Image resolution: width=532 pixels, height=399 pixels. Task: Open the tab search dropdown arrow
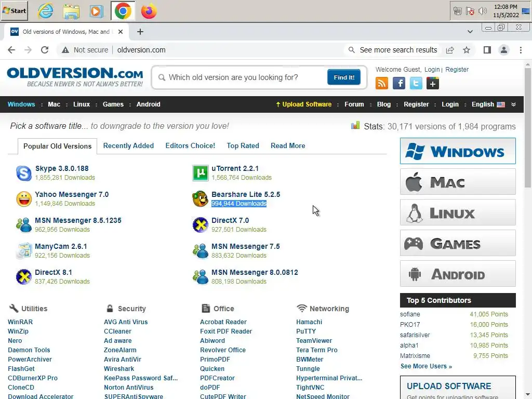click(x=470, y=32)
